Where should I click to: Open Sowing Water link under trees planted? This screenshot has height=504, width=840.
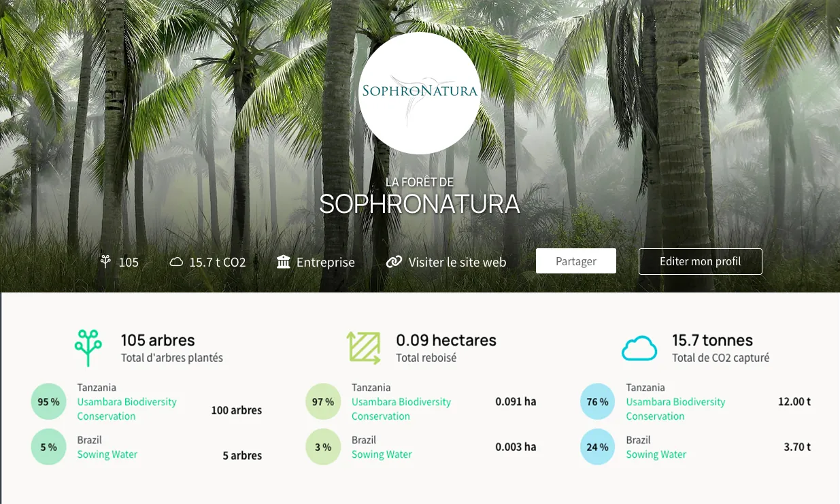pyautogui.click(x=107, y=454)
